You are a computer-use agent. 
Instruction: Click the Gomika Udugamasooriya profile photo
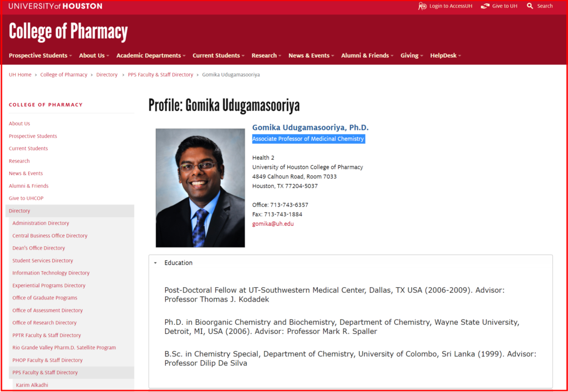coord(200,188)
